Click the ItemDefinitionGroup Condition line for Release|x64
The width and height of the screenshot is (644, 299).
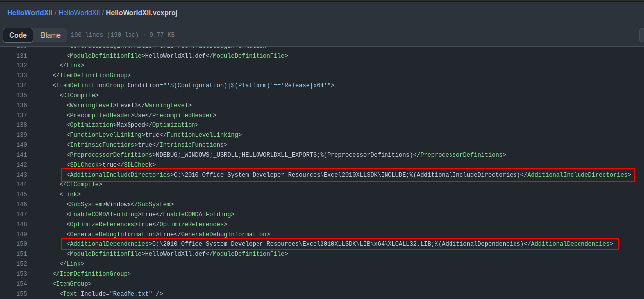tap(193, 85)
